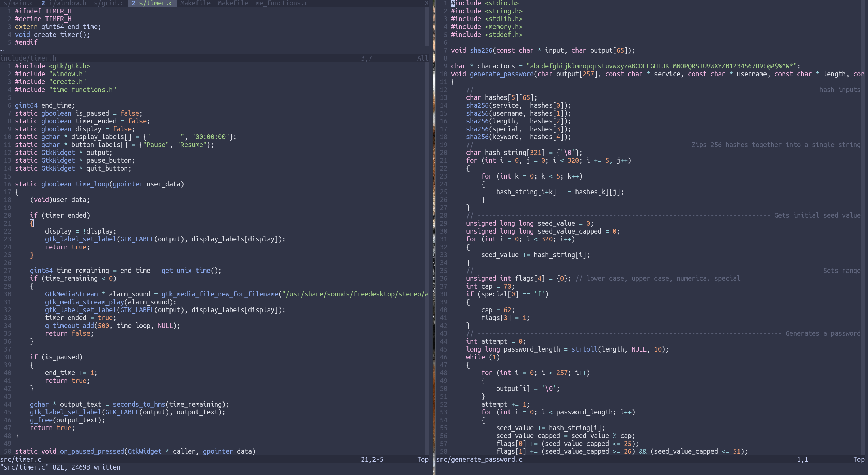868x475 pixels.
Task: Click the seed_value_capped = 0 declaration
Action: click(543, 231)
